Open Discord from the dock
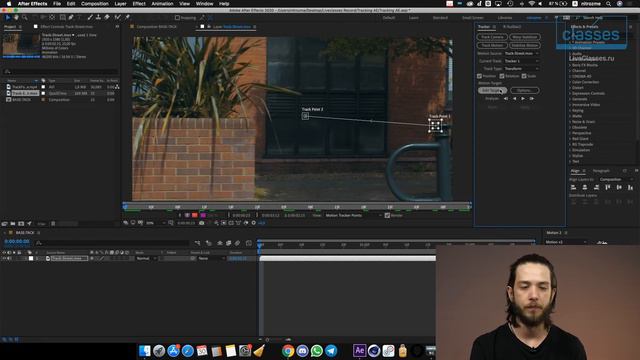The width and height of the screenshot is (640, 360). click(302, 351)
